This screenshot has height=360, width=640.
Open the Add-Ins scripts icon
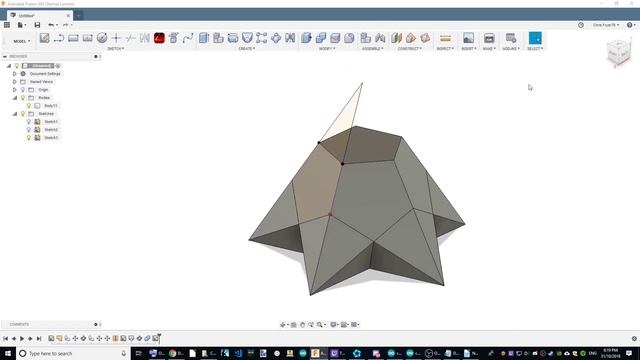coord(511,38)
